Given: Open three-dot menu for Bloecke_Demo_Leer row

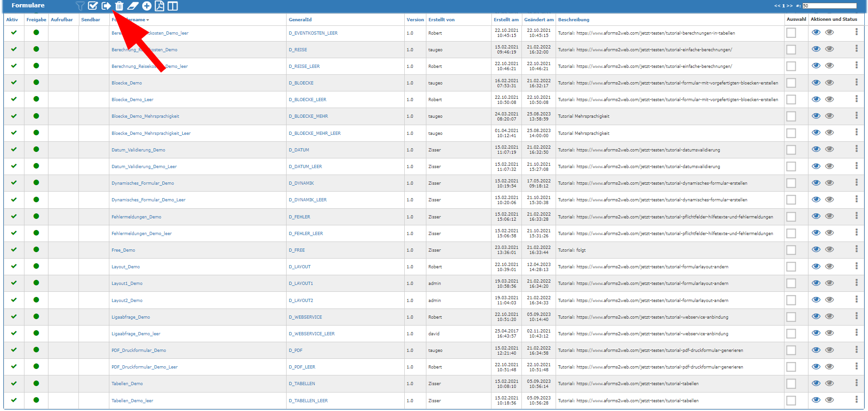Looking at the screenshot, I should tap(856, 99).
